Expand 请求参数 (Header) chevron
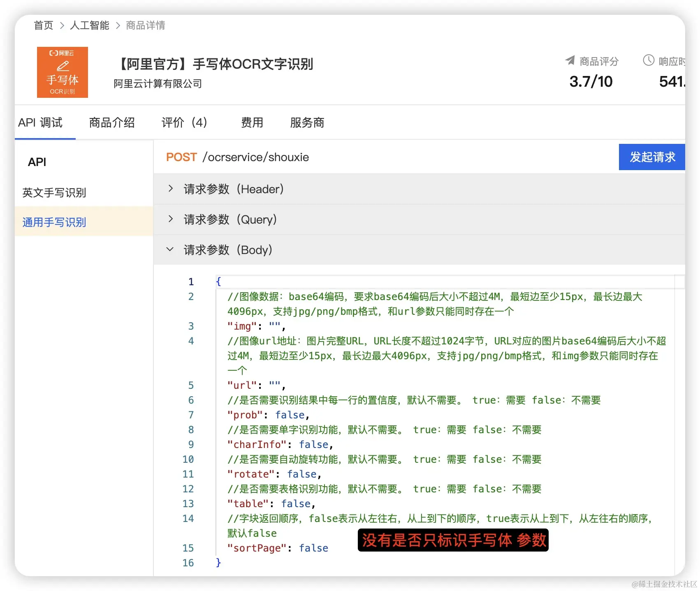The height and width of the screenshot is (591, 700). pyautogui.click(x=171, y=189)
